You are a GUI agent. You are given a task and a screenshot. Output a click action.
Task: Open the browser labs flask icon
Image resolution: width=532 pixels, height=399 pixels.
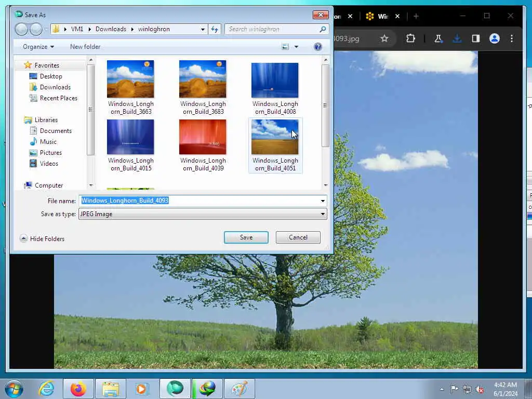(438, 38)
